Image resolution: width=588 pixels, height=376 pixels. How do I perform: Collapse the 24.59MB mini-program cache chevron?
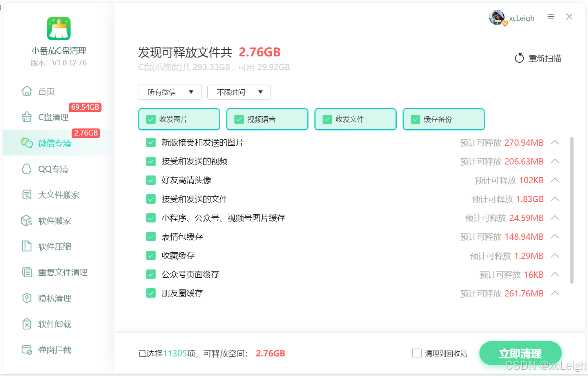click(555, 218)
